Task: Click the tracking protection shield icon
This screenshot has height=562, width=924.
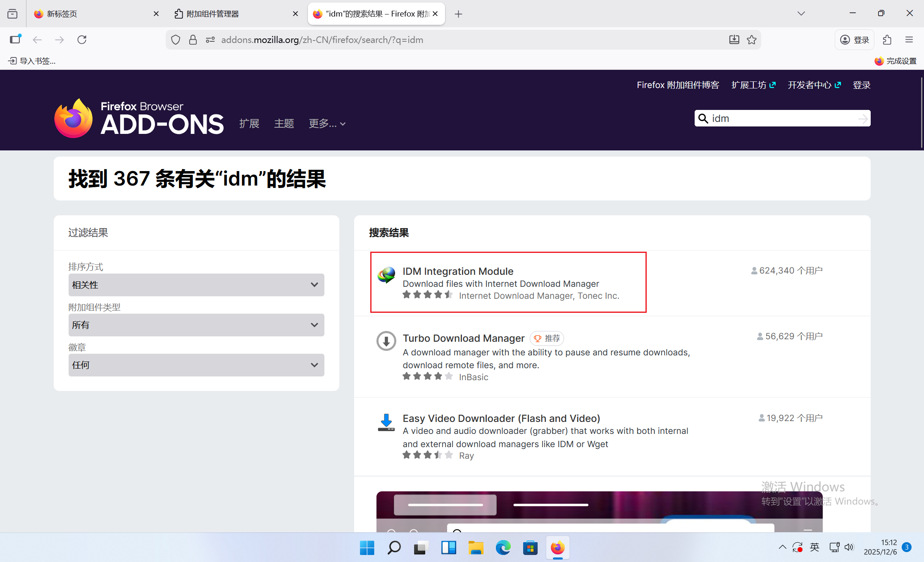Action: [176, 40]
